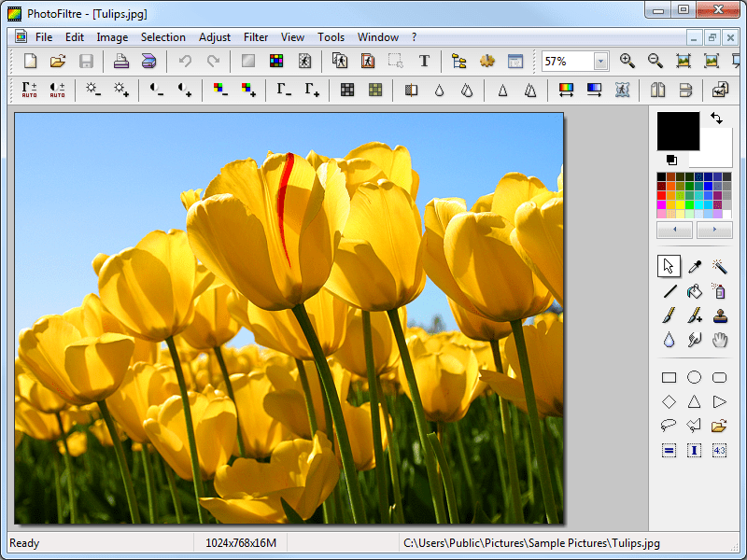Open a new blank image
The image size is (747, 560).
click(29, 59)
